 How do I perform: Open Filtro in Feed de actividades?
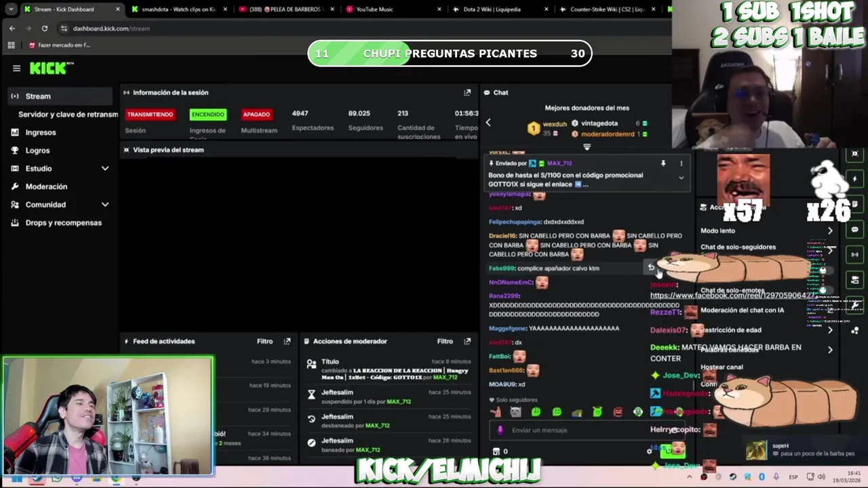(x=264, y=341)
